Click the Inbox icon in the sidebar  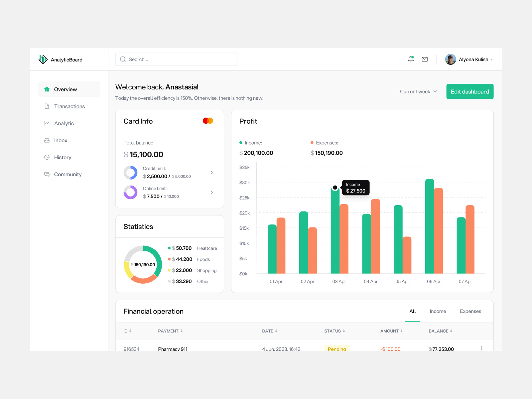tap(47, 140)
